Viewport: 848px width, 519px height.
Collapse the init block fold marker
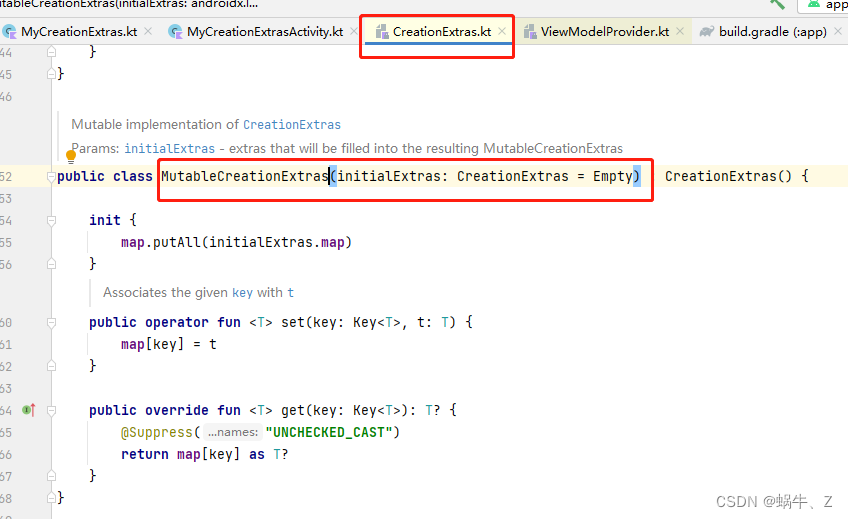coord(51,221)
